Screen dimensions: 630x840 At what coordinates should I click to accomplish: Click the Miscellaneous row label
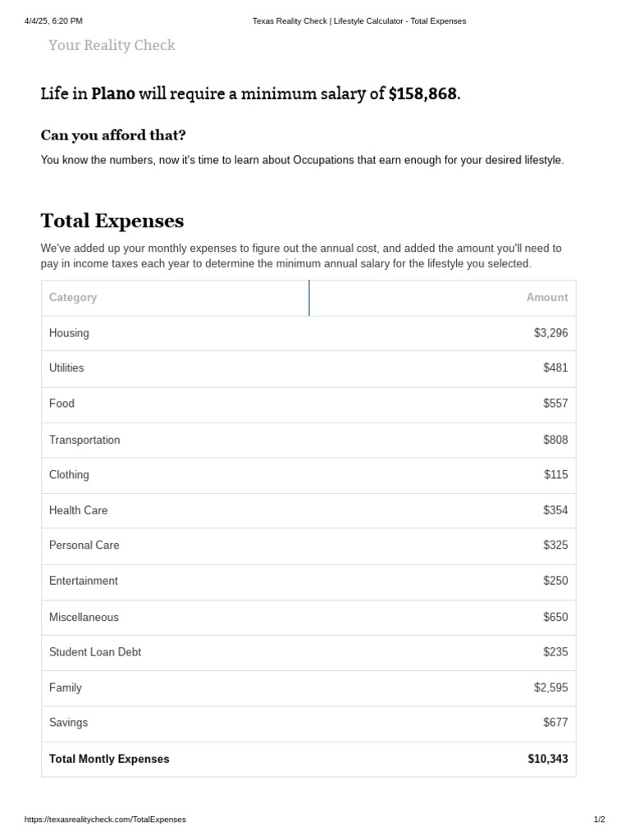click(84, 617)
